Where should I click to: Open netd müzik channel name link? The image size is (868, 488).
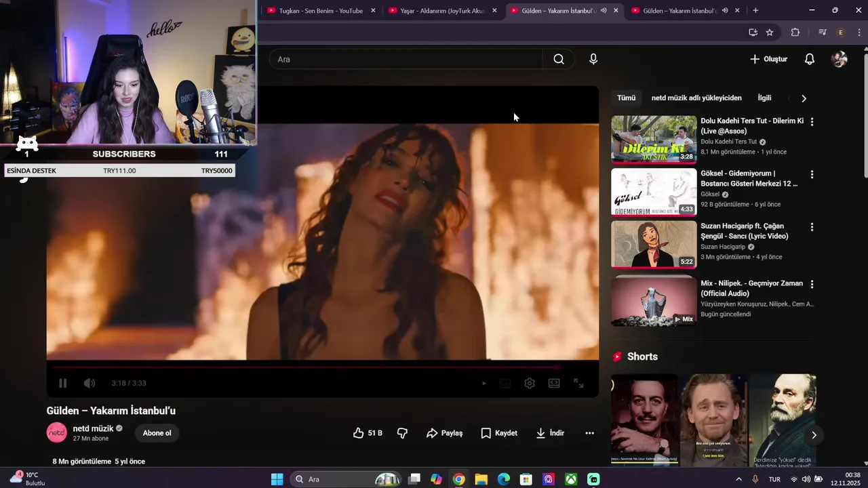[93, 428]
